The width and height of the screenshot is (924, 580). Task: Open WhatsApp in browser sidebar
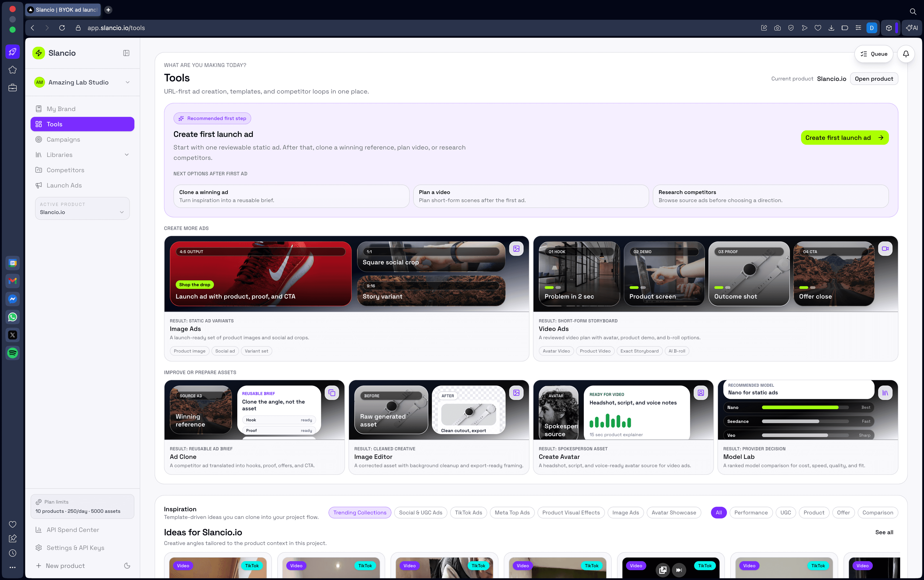(x=13, y=317)
